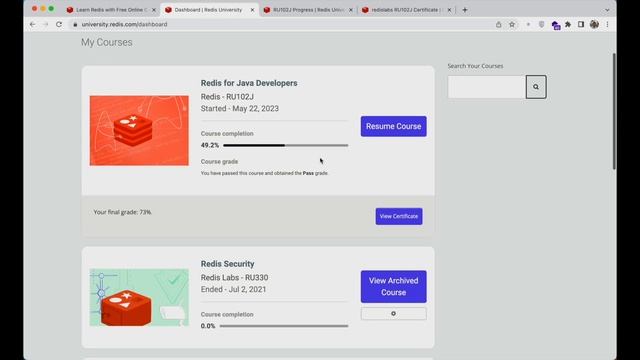This screenshot has width=640, height=360.
Task: Click the share icon in the address bar
Action: 498,24
